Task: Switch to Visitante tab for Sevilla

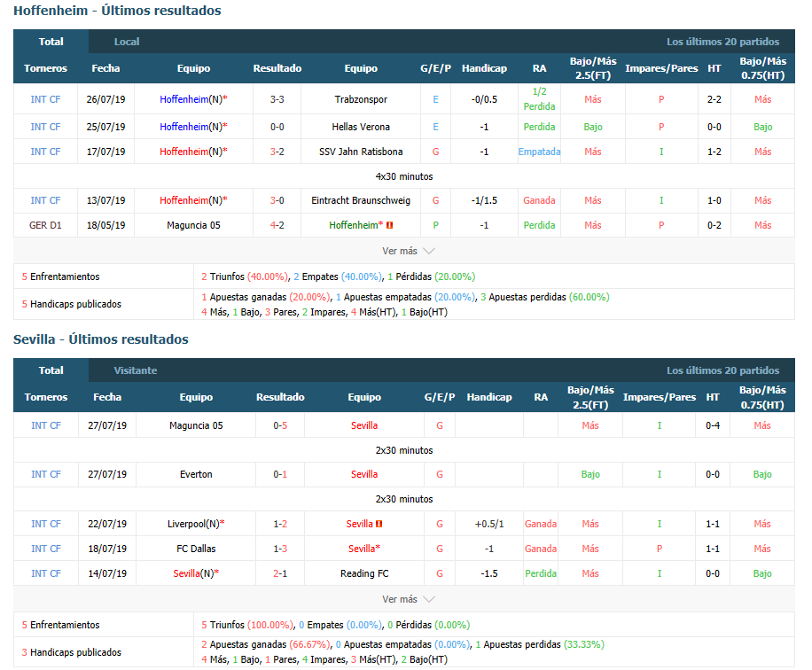Action: [x=135, y=370]
